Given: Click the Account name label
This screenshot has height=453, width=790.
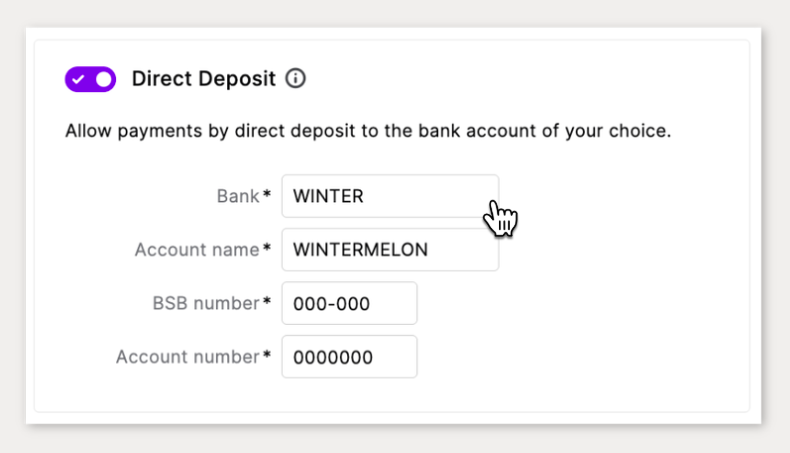Looking at the screenshot, I should point(196,250).
